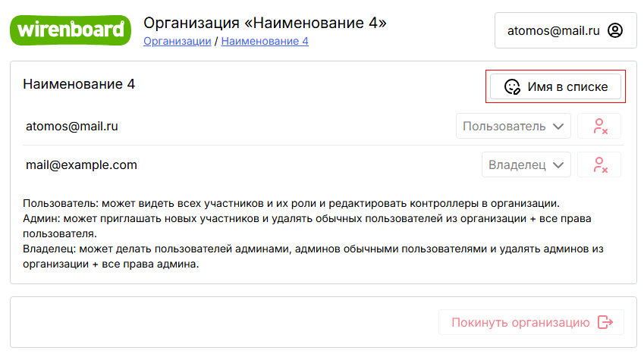
Task: Open the Пользователь role dropdown
Action: [x=514, y=126]
